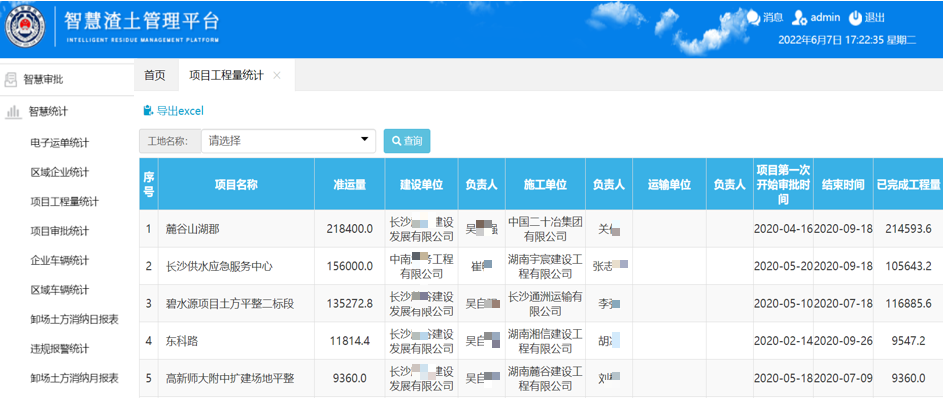This screenshot has width=943, height=399.
Task: Click the admin user icon
Action: (799, 18)
